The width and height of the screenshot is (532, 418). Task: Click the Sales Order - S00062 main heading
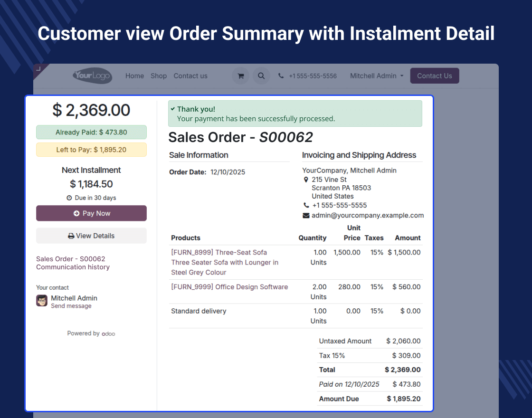point(240,137)
